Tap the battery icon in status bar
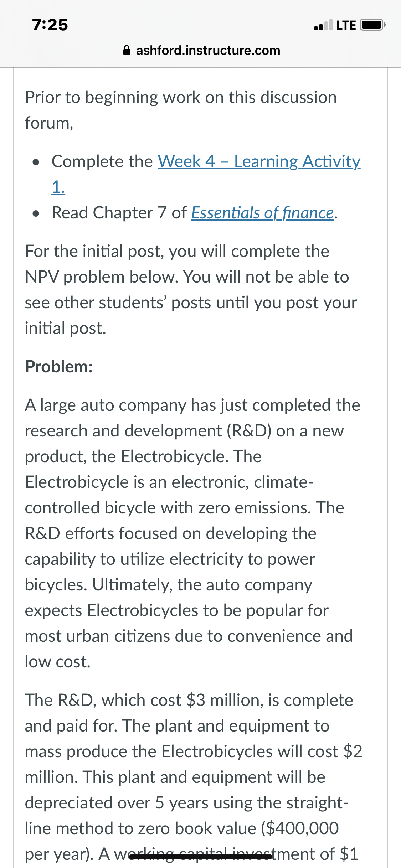Screen dimensions: 401x868 (x=372, y=25)
